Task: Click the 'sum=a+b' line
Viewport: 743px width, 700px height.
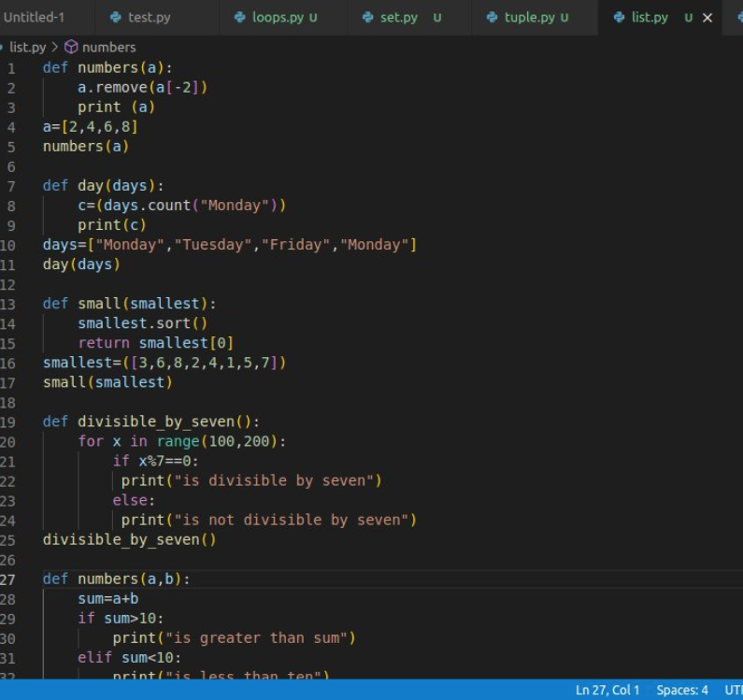Action: pyautogui.click(x=108, y=598)
